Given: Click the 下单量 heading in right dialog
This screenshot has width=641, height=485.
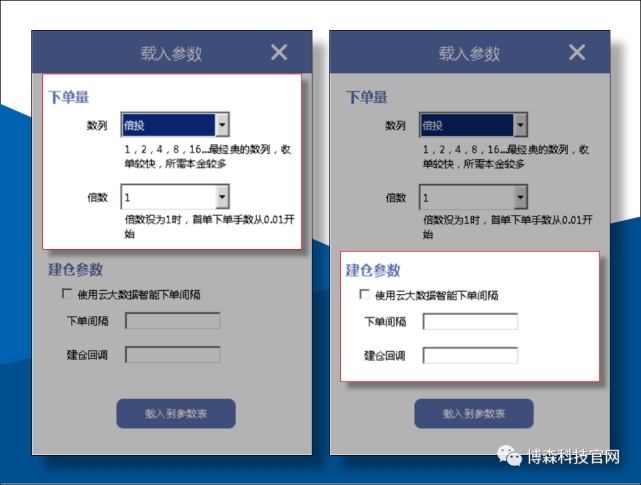Looking at the screenshot, I should (367, 97).
